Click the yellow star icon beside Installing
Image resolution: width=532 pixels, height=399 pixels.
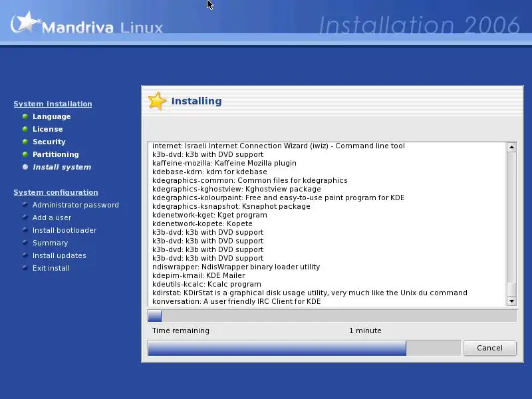[x=158, y=101]
